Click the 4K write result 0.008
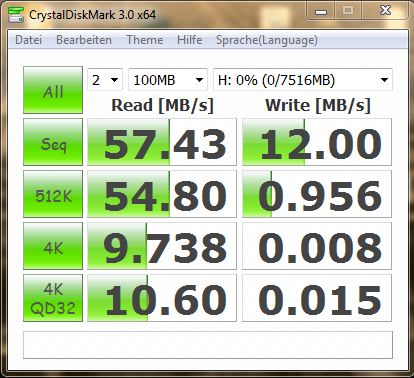414x378 pixels. point(317,246)
